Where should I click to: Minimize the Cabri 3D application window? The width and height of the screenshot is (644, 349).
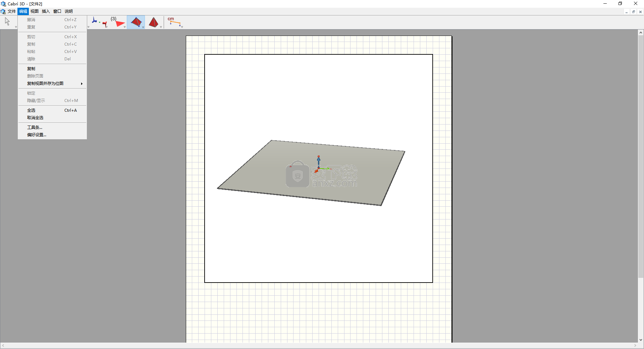[x=605, y=4]
